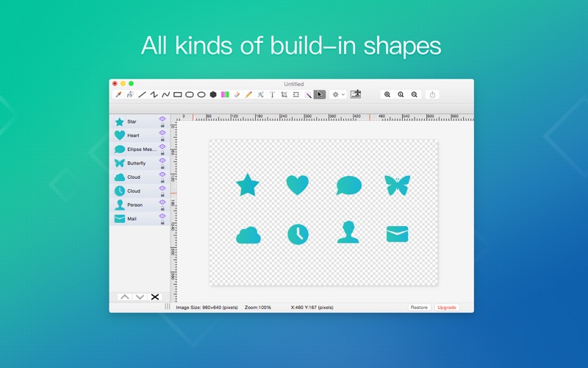Open the gradient color swatch
The height and width of the screenshot is (368, 588).
(x=225, y=94)
